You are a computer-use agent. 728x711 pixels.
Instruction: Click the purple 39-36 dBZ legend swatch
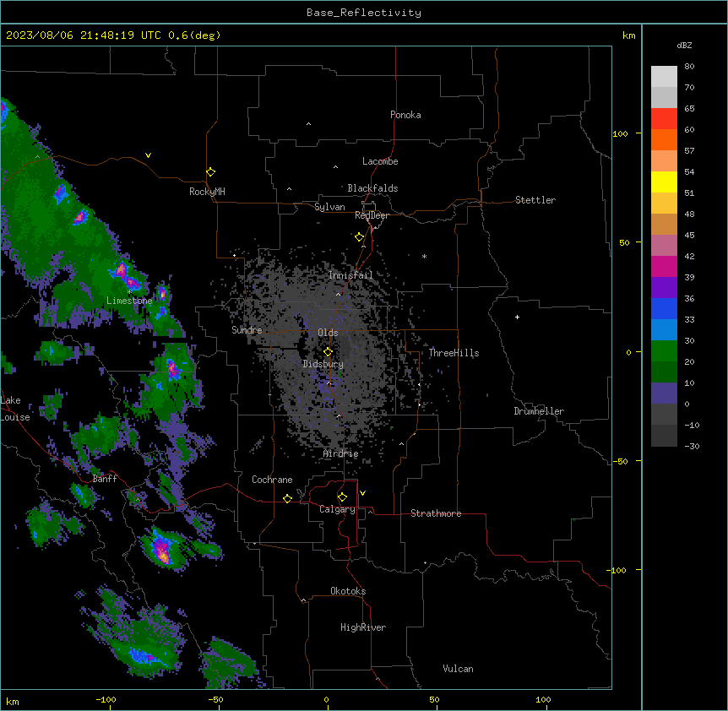(664, 288)
